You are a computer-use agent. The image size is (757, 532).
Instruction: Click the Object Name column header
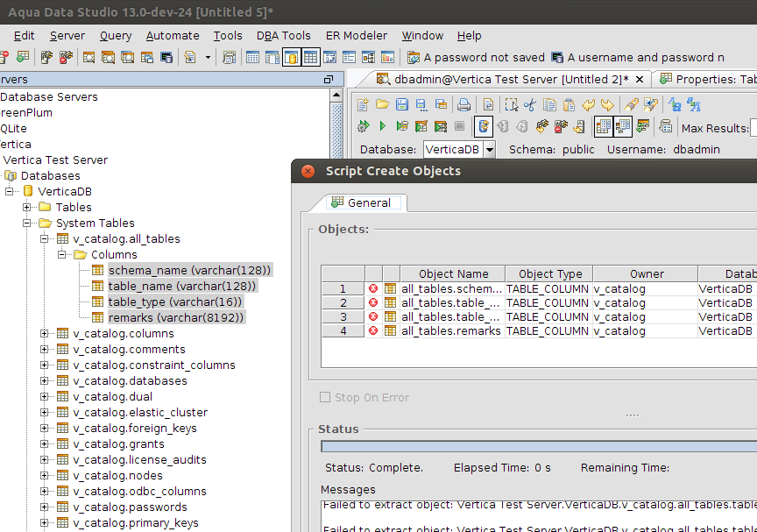pos(453,274)
